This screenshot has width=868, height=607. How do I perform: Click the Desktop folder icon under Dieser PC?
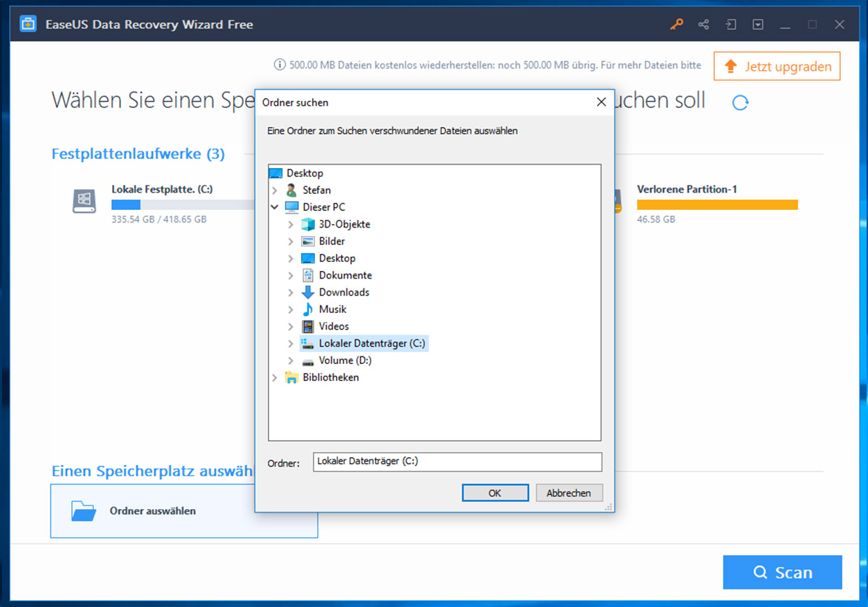click(x=308, y=258)
